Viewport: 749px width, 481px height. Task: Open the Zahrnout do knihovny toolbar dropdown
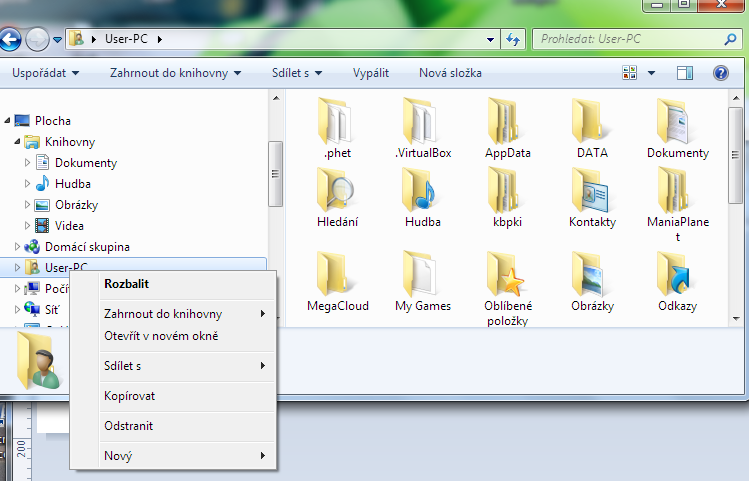coord(175,73)
